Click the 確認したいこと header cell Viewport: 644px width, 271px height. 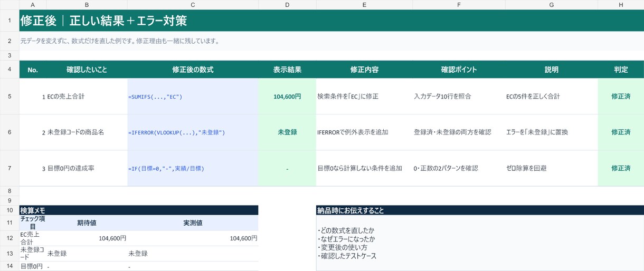[x=87, y=70]
